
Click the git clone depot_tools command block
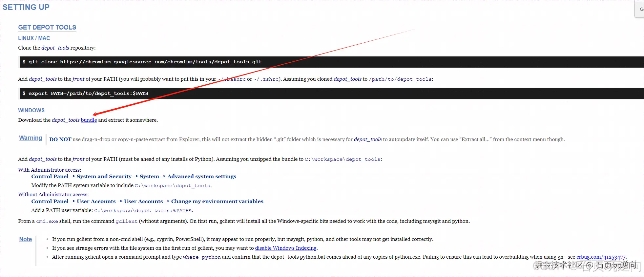pos(331,62)
